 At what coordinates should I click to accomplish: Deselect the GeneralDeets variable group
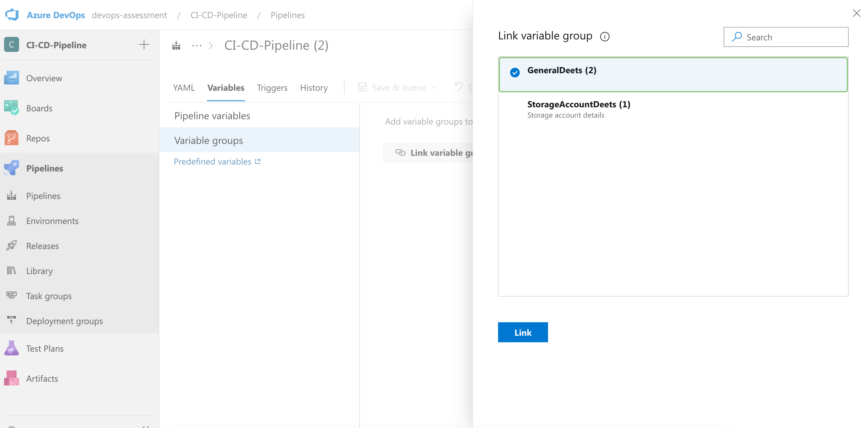(x=515, y=72)
